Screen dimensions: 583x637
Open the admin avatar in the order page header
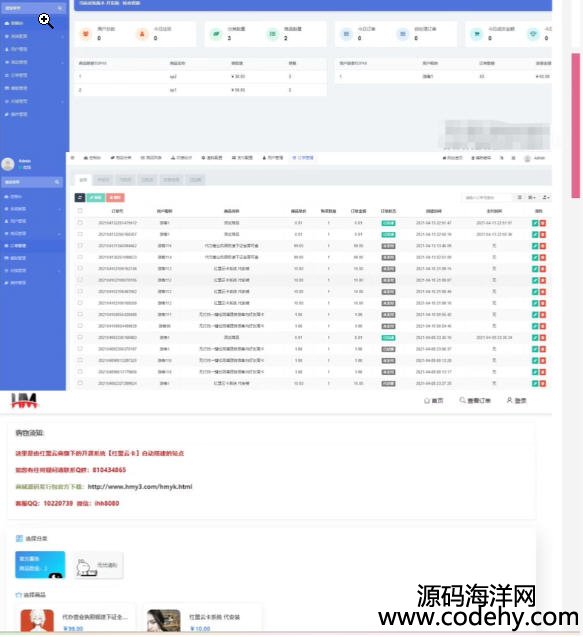pos(527,158)
